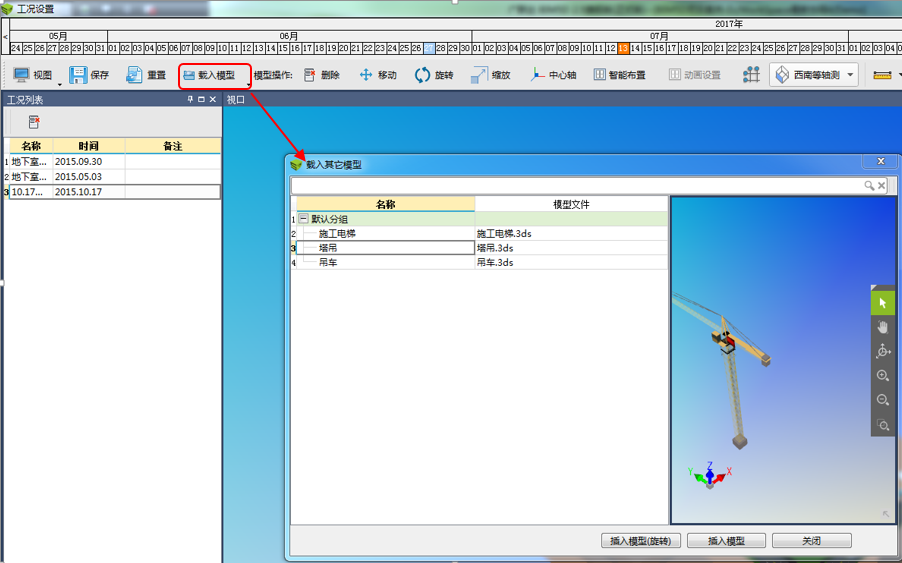
Task: Select the hand pan tool in preview
Action: tap(883, 327)
